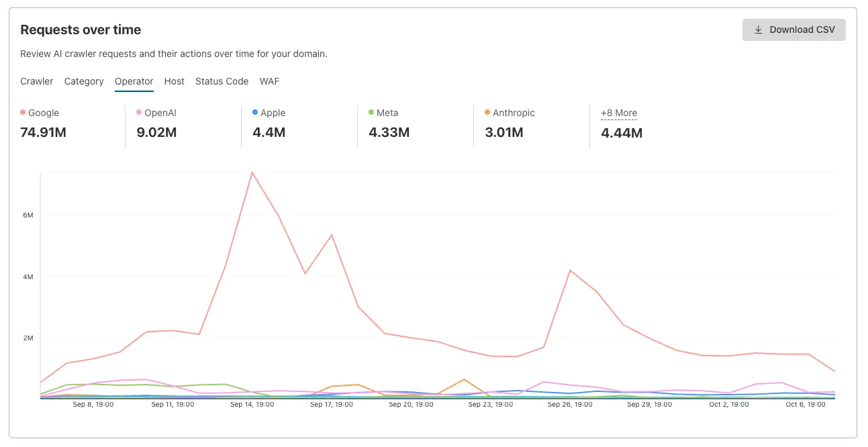Image resolution: width=868 pixels, height=447 pixels.
Task: Toggle the Google series visibility
Action: [x=41, y=113]
